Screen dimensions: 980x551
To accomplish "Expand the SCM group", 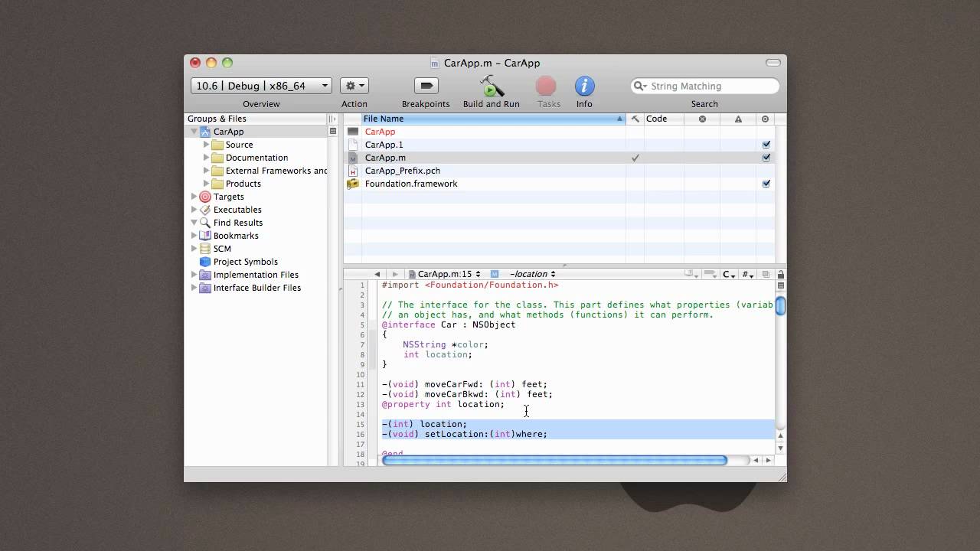I will [194, 249].
